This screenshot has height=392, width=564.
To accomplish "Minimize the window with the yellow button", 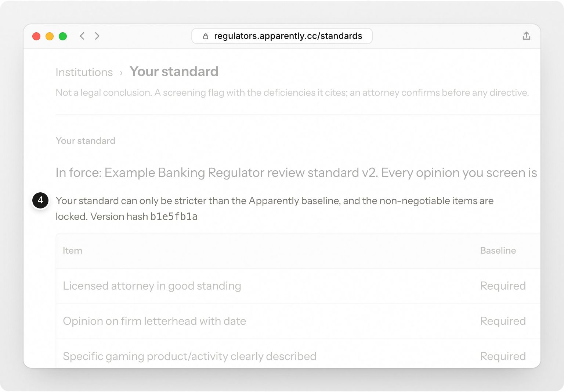I will pyautogui.click(x=50, y=36).
